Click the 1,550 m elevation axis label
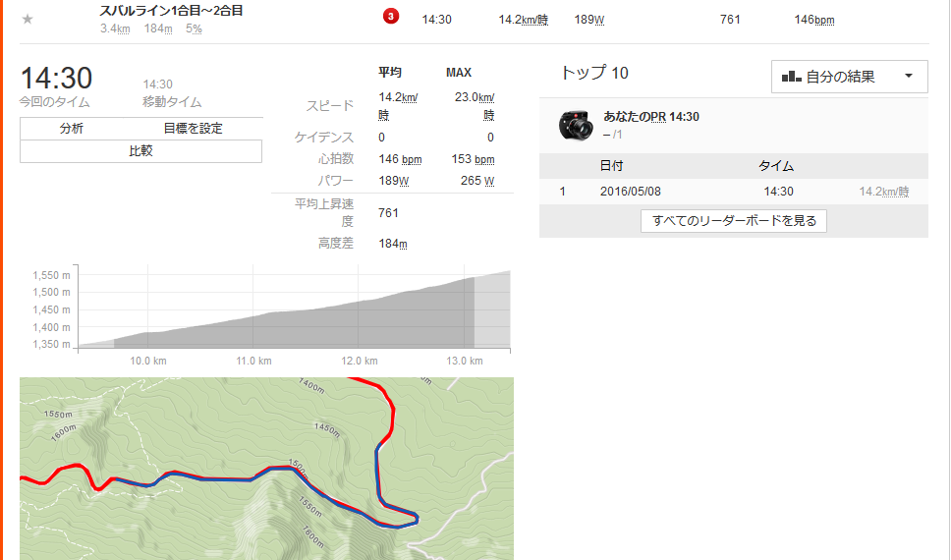Screen dimensions: 951x560 (52, 276)
